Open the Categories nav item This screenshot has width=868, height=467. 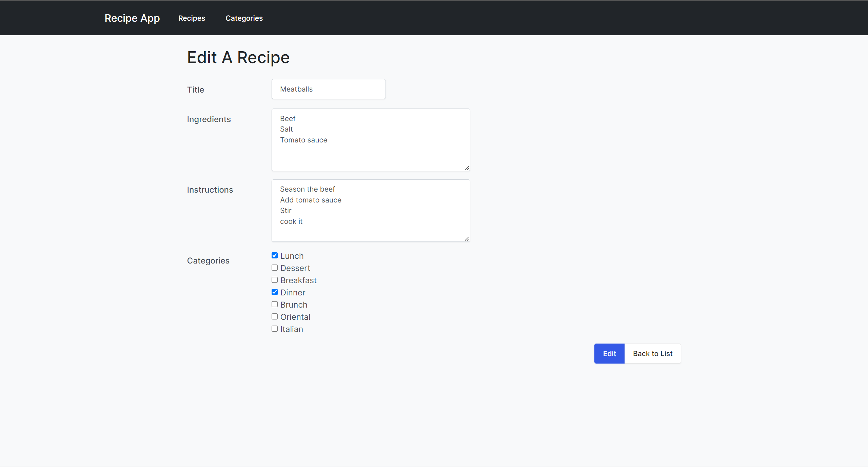tap(244, 18)
